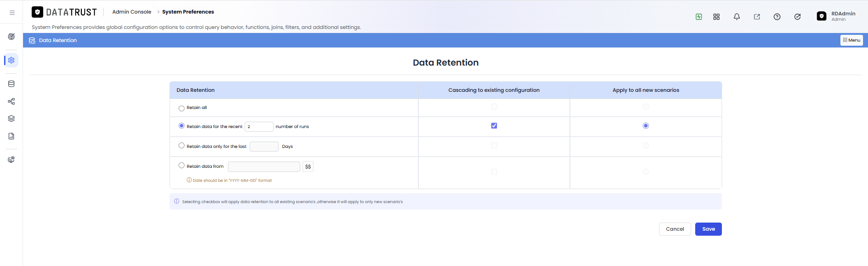Open the hamburger menu icon
This screenshot has height=266, width=868.
[x=12, y=13]
